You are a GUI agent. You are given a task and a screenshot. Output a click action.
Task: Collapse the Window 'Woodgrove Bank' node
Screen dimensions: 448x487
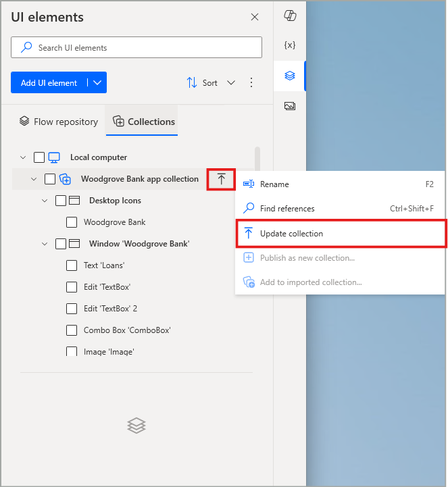click(x=45, y=244)
